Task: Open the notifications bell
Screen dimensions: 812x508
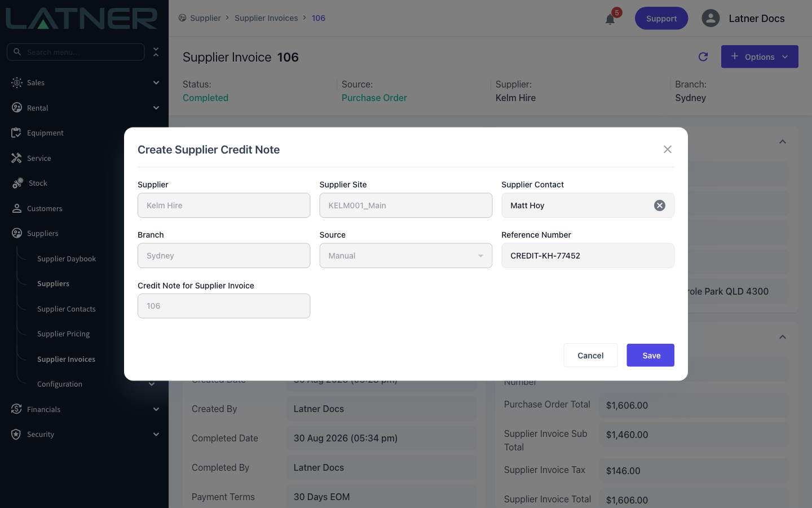Action: 610,19
